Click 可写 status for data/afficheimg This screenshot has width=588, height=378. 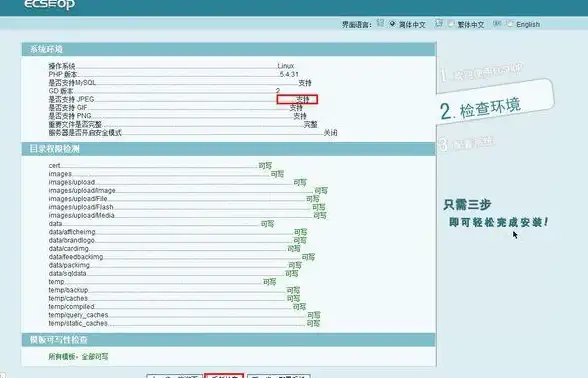300,232
